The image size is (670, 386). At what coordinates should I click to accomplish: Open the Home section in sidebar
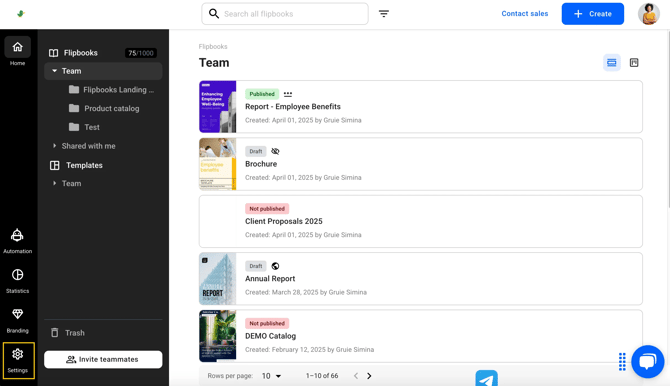pos(18,52)
